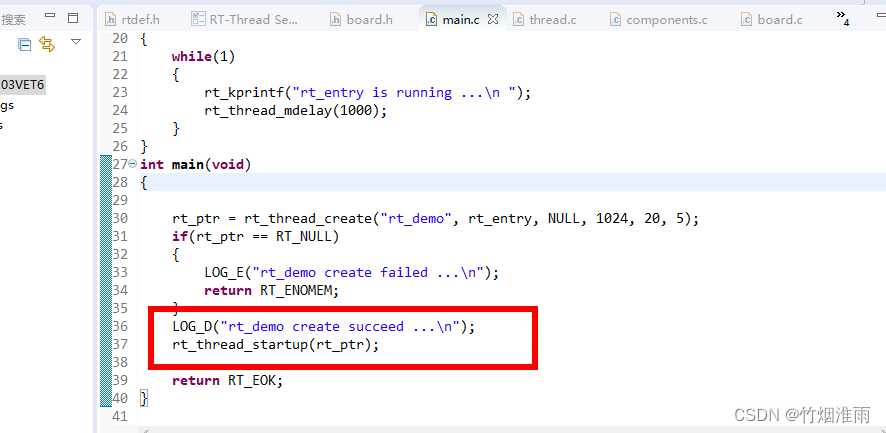886x433 pixels.
Task: Switch to the rtdef.h tab
Action: (x=133, y=20)
